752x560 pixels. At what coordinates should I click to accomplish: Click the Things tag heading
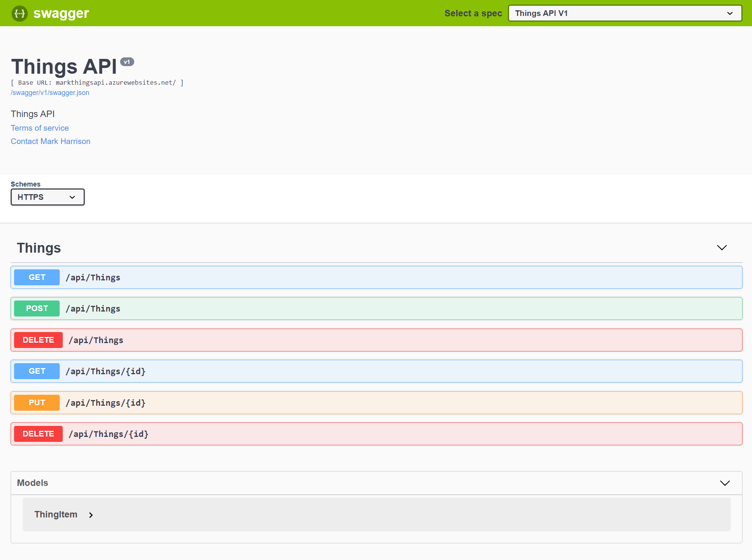pyautogui.click(x=39, y=248)
